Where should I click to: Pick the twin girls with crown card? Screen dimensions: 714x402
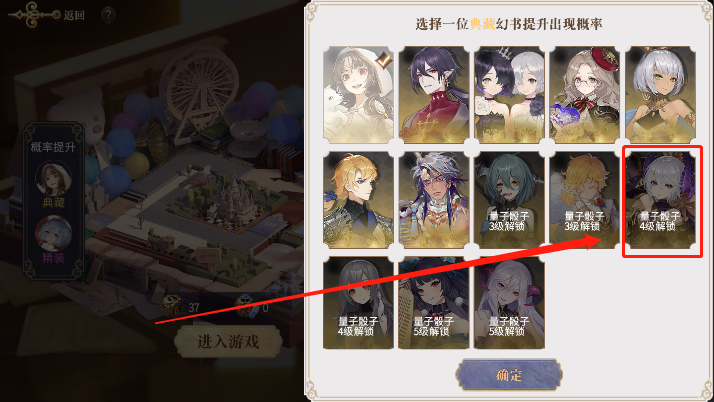510,95
